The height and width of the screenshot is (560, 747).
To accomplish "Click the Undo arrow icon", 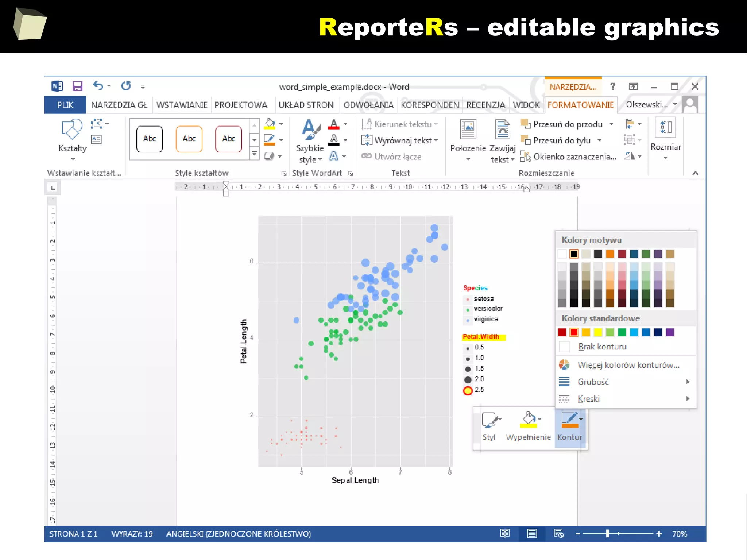I will [x=97, y=86].
